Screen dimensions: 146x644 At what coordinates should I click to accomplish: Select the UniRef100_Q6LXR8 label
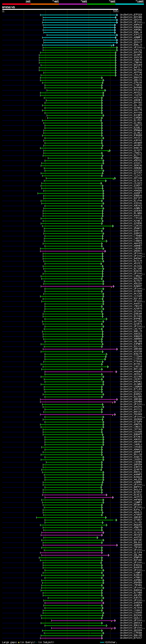pos(131,342)
